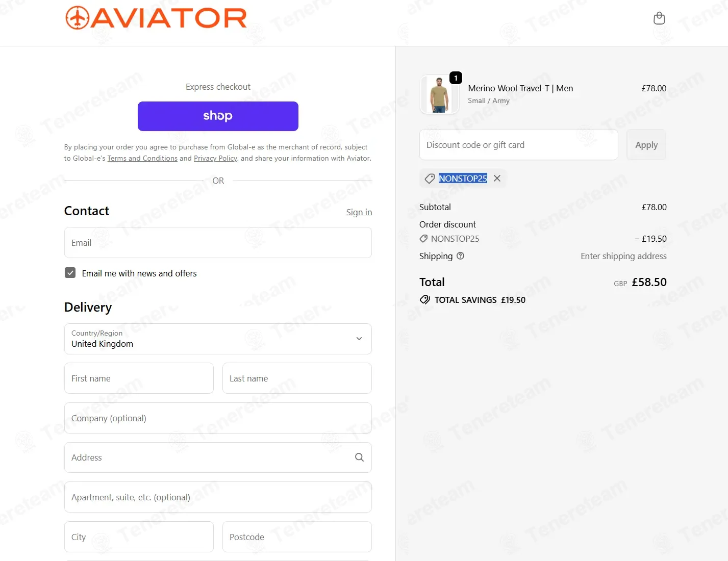Click the Discount code or gift card field
728x561 pixels.
[518, 145]
